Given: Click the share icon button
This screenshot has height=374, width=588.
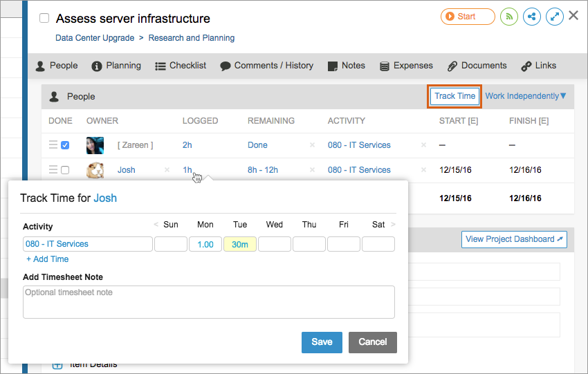Looking at the screenshot, I should coord(532,17).
